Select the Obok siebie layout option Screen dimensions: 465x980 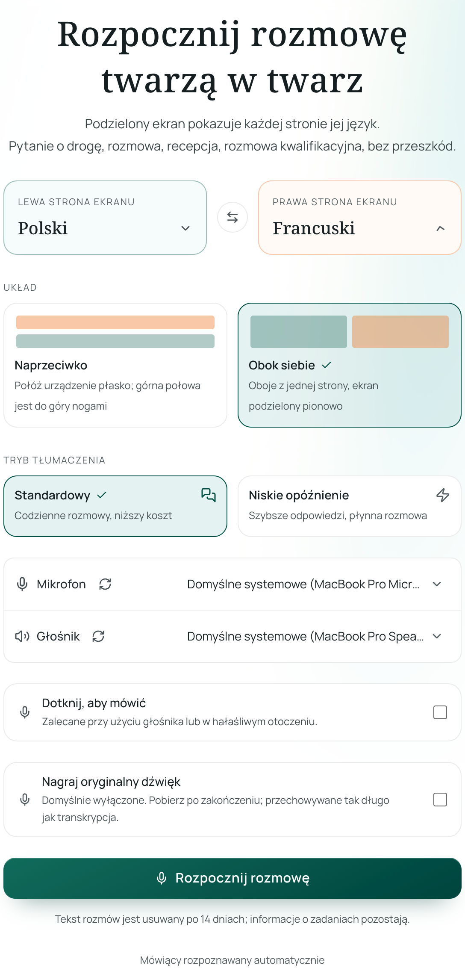(x=350, y=365)
